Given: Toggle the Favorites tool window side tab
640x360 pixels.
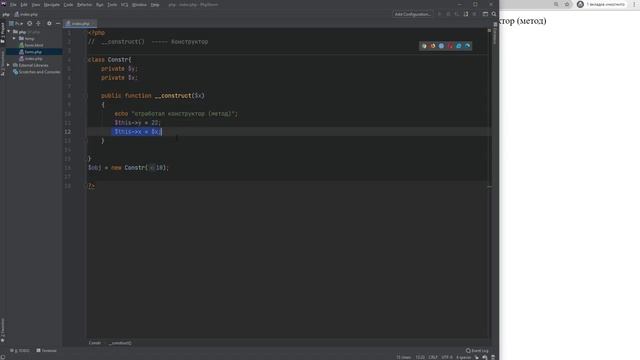Looking at the screenshot, I should click(x=3, y=330).
